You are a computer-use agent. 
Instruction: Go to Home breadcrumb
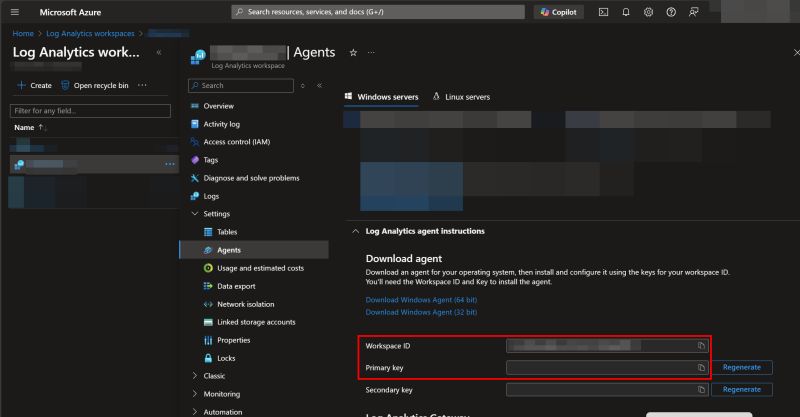coord(23,33)
